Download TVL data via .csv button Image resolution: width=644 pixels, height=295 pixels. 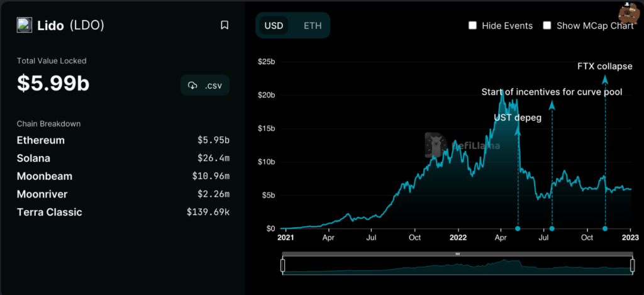[x=205, y=86]
